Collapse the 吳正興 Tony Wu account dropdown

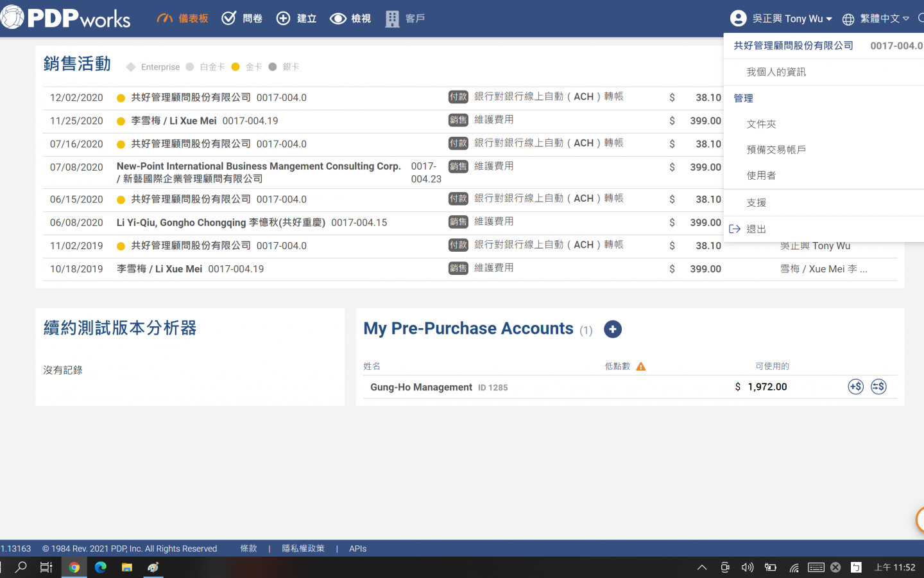(782, 19)
